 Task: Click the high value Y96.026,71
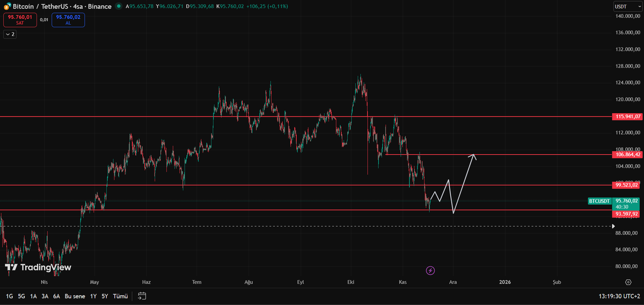[169, 6]
